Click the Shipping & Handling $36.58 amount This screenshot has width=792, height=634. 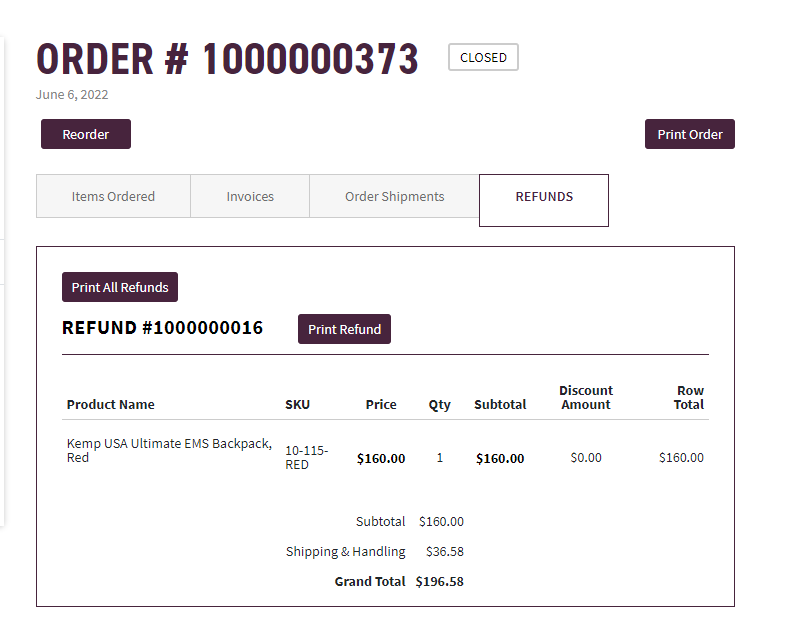(444, 552)
